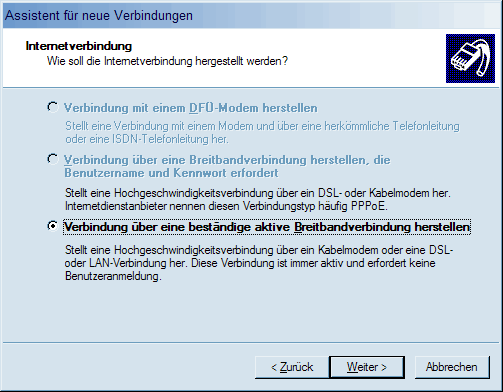Click the text about 'DSL- oder Kabelmodem'
Viewport: 503px width, 392px height.
258,193
